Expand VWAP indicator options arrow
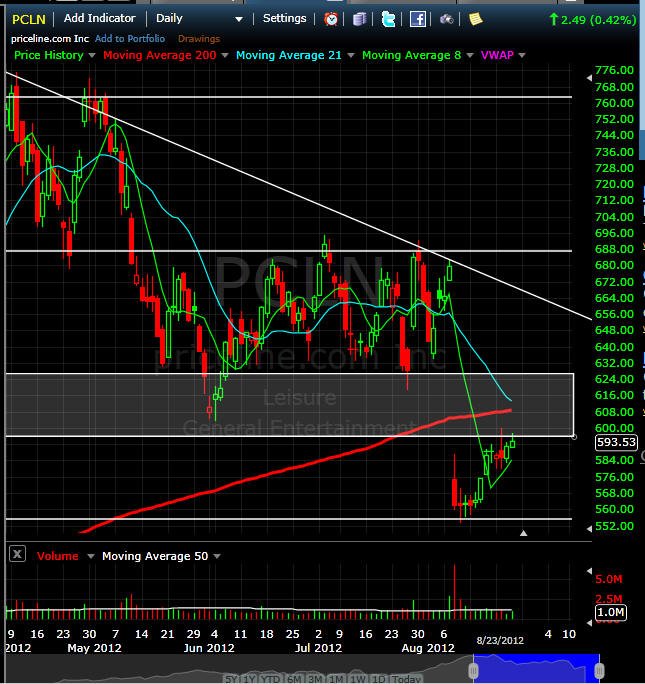The height and width of the screenshot is (684, 645). point(522,55)
